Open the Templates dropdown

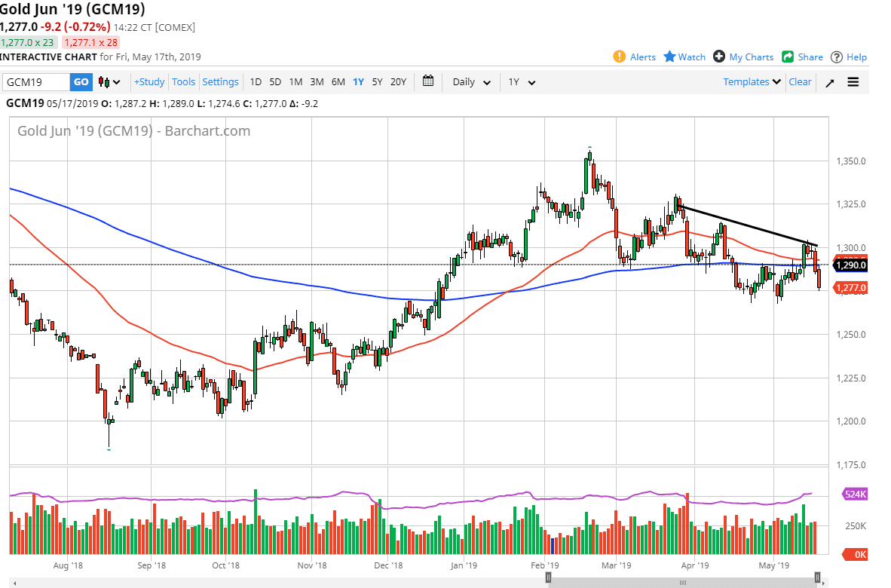(x=752, y=81)
